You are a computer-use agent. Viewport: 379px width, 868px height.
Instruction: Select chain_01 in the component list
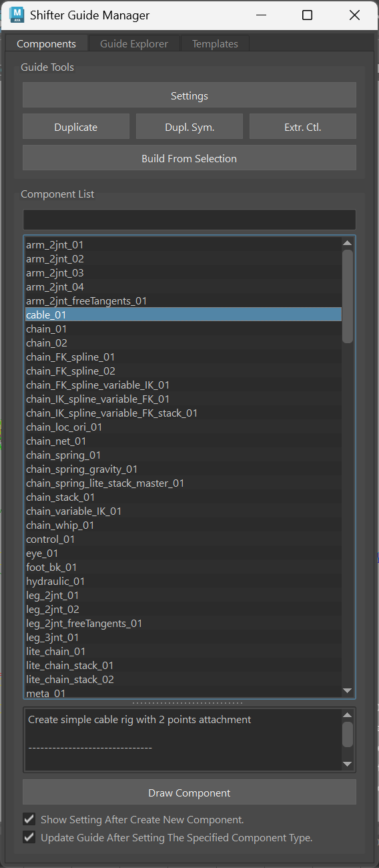pyautogui.click(x=183, y=329)
